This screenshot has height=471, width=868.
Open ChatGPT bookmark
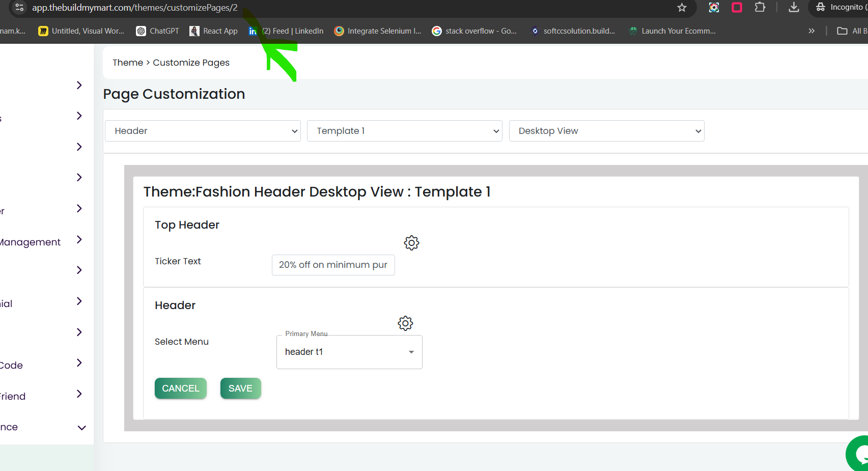158,31
